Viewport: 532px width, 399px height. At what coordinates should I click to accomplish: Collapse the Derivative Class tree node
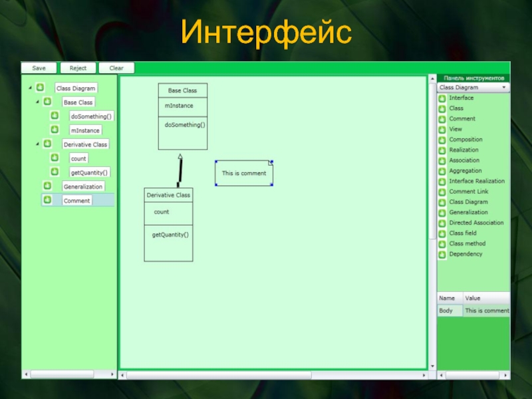tap(37, 144)
